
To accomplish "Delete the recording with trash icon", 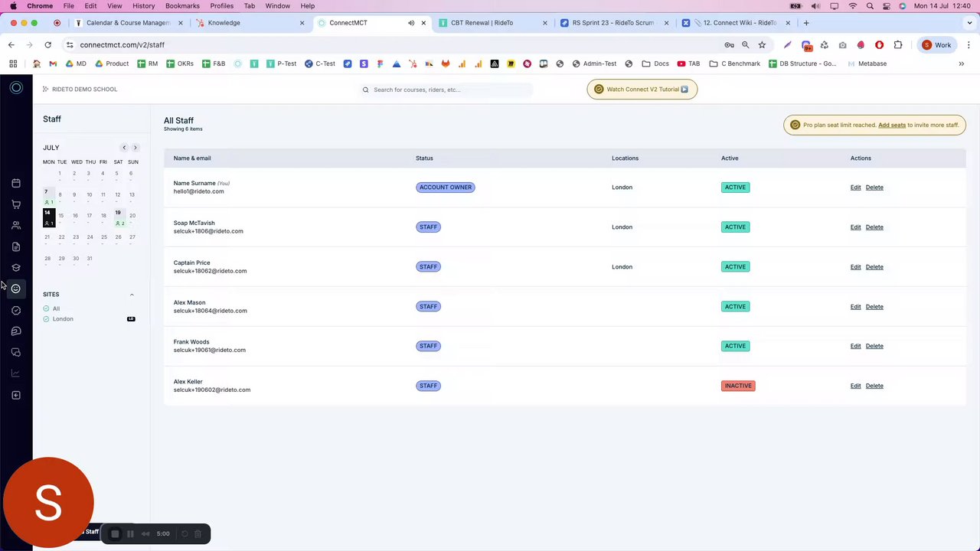I will (x=198, y=533).
